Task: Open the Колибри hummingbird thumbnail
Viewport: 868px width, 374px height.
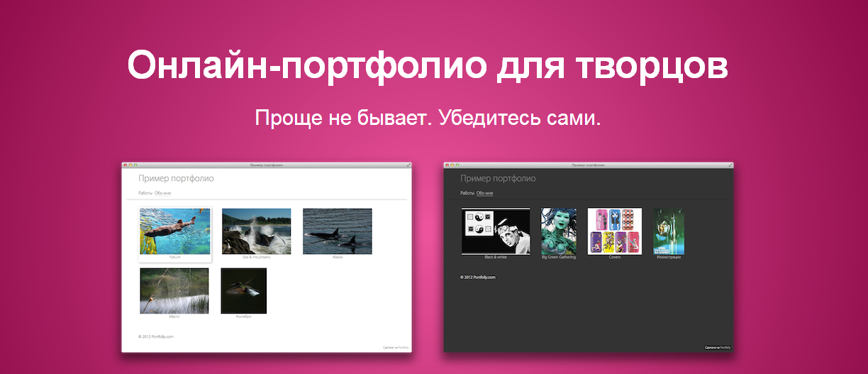Action: (243, 291)
